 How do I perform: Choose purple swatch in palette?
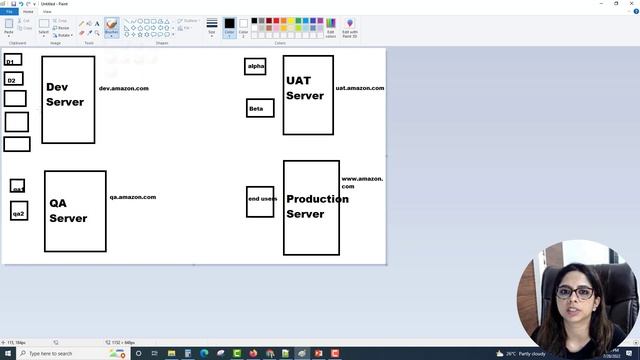click(320, 20)
